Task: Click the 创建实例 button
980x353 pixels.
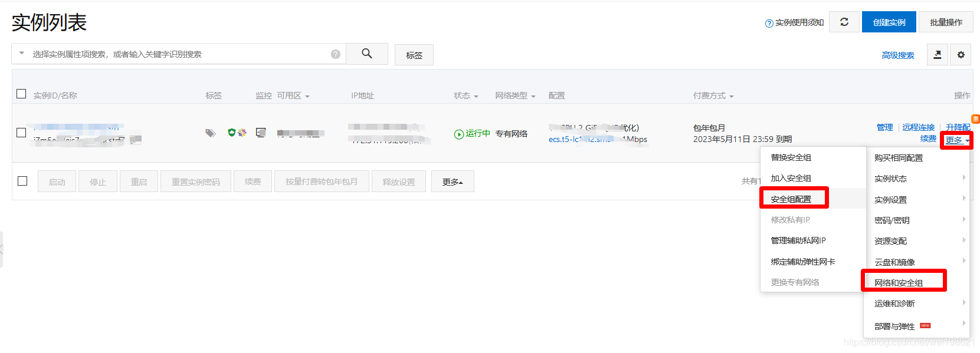Action: pos(889,22)
